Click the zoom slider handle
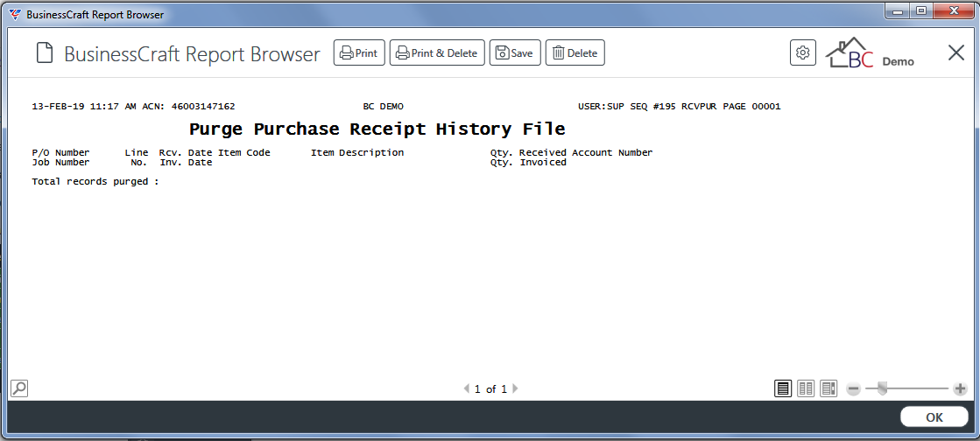The height and width of the screenshot is (441, 980). pyautogui.click(x=883, y=389)
